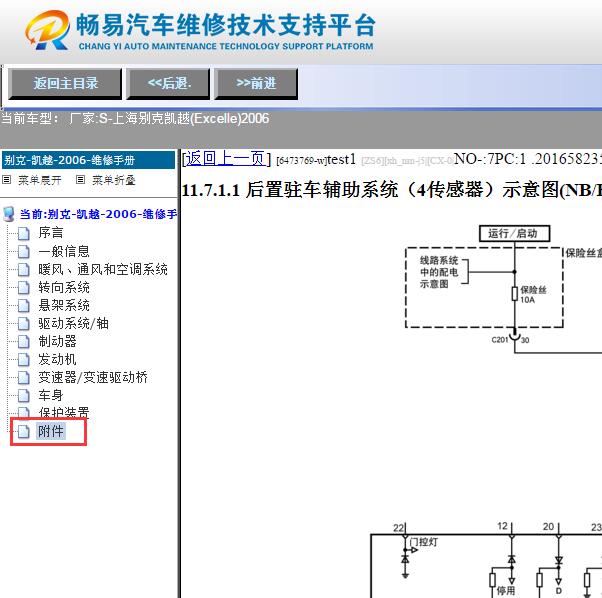Click the 菜单折叠 list icon

click(x=80, y=180)
